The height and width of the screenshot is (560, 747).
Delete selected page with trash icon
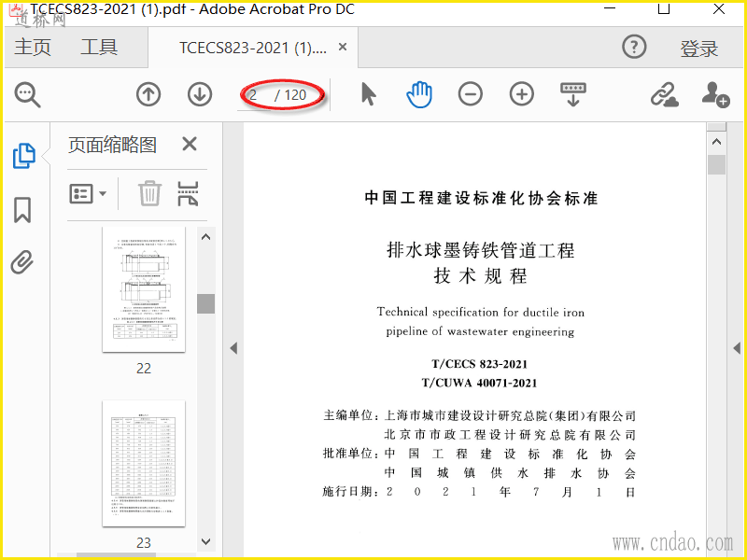coord(149,193)
